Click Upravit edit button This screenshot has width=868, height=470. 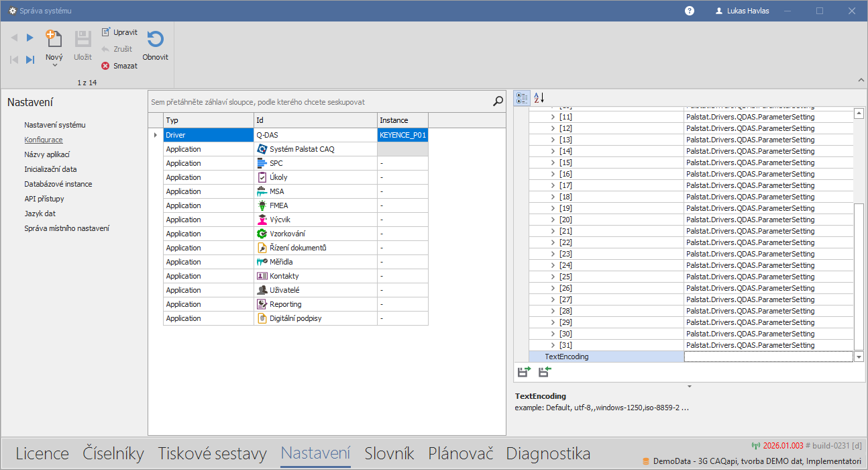coord(119,32)
